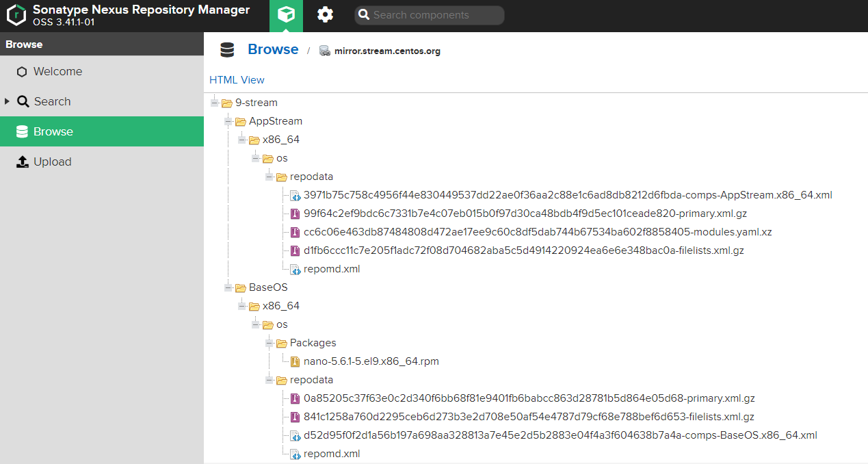
Task: Click the Sonatype Nexus hexagon logo
Action: [x=16, y=15]
